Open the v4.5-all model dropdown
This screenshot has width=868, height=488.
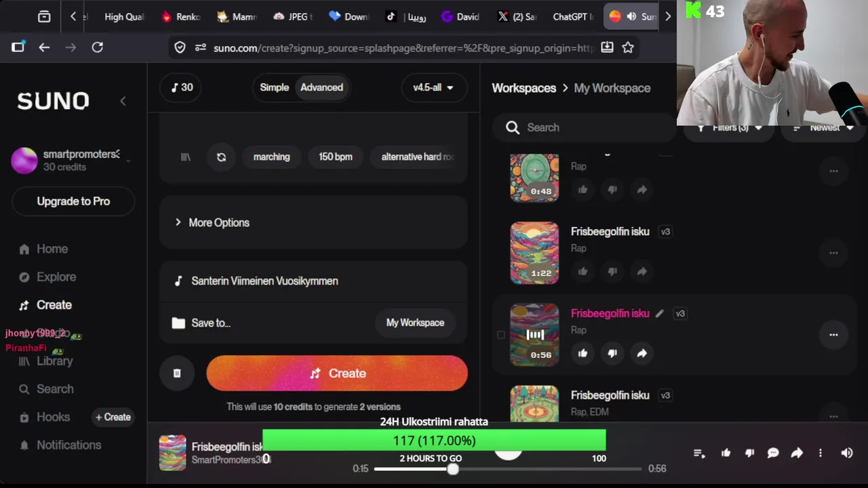coord(433,87)
